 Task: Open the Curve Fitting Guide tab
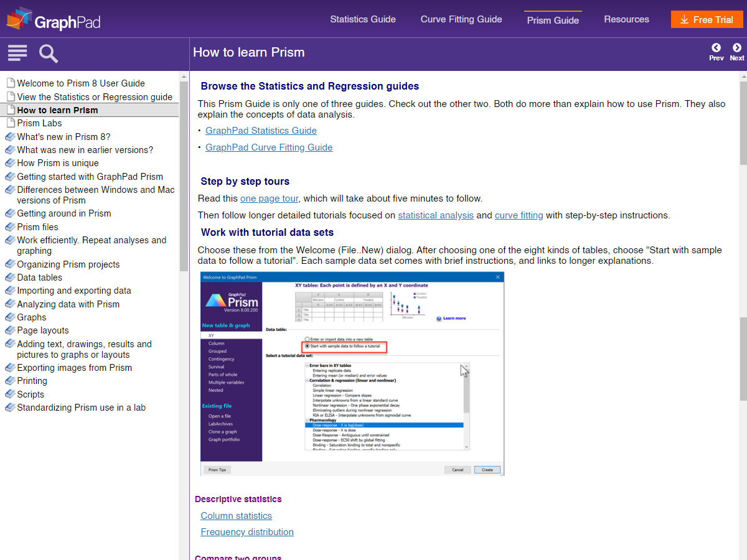[x=461, y=19]
